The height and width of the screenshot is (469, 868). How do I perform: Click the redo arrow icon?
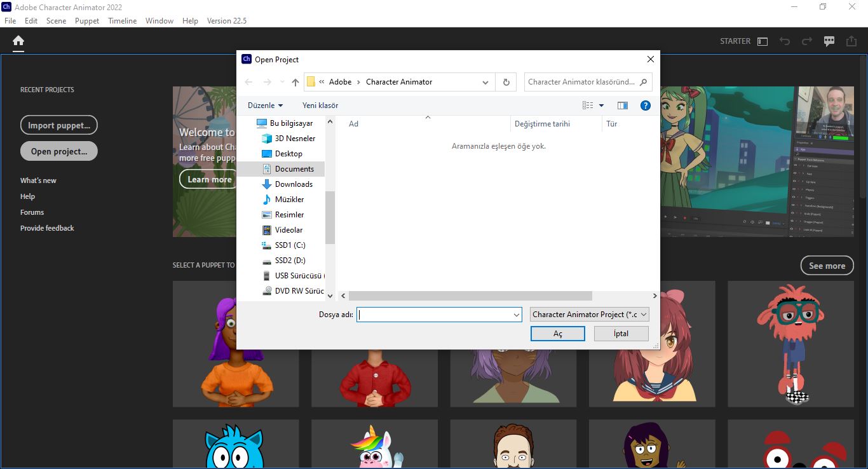[807, 41]
